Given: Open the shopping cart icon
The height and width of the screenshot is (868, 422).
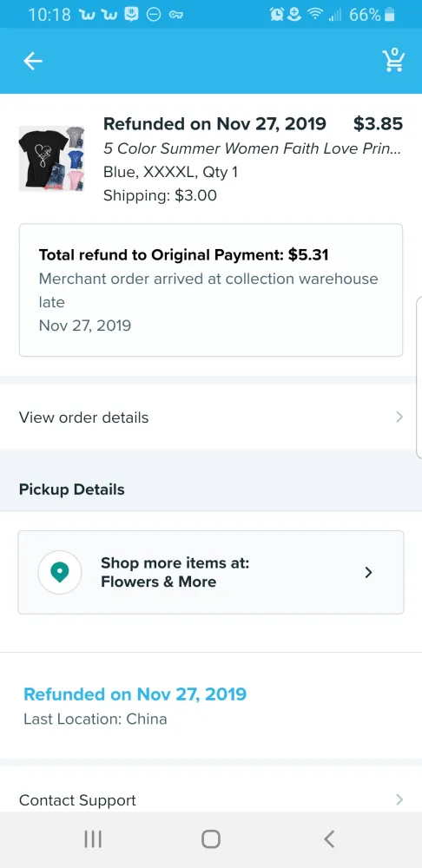Looking at the screenshot, I should pos(393,60).
